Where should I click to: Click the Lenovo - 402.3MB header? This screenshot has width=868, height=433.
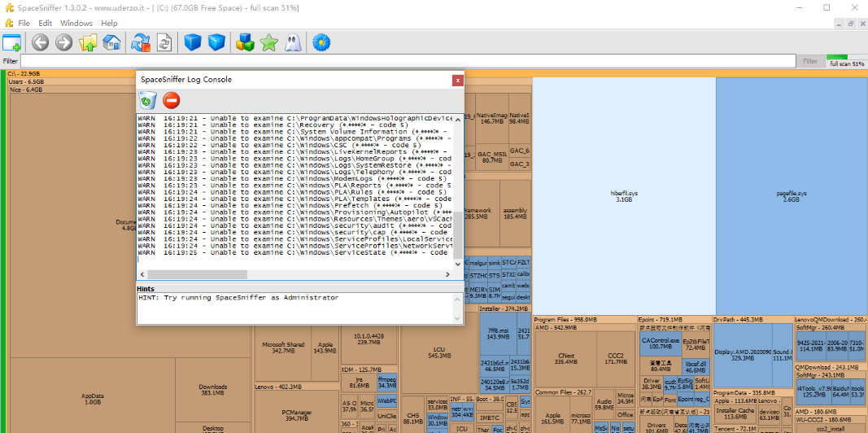click(296, 387)
